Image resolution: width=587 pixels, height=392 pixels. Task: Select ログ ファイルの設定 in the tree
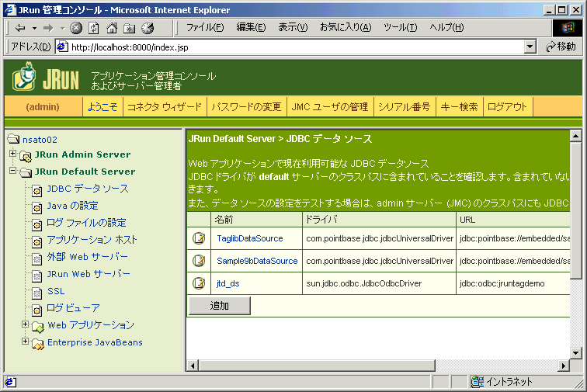(x=86, y=223)
